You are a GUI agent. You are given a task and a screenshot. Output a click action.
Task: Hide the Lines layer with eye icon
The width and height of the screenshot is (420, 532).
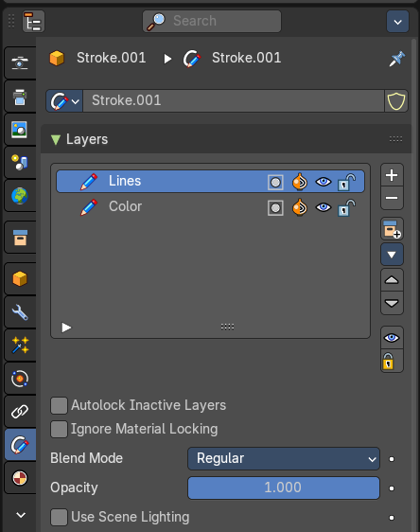[x=324, y=182]
